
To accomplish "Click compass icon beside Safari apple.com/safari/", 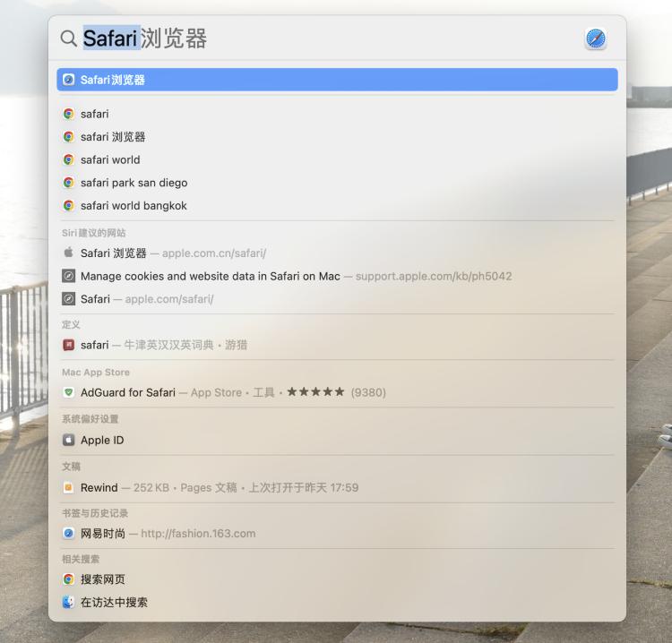I will (69, 299).
